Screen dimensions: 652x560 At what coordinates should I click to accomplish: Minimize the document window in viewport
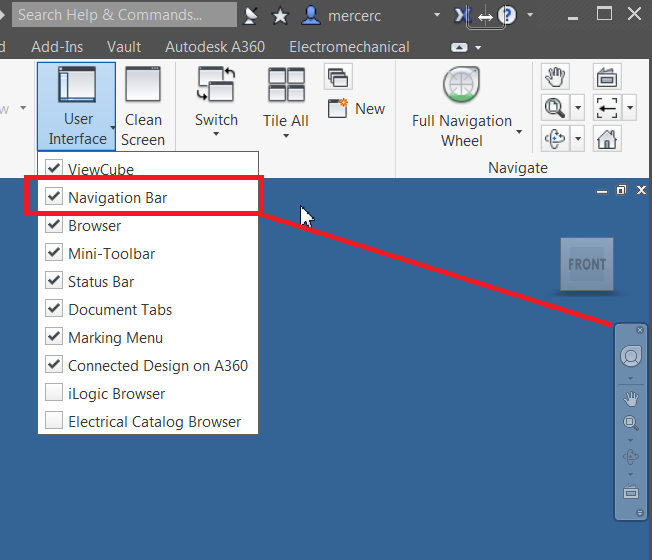602,191
